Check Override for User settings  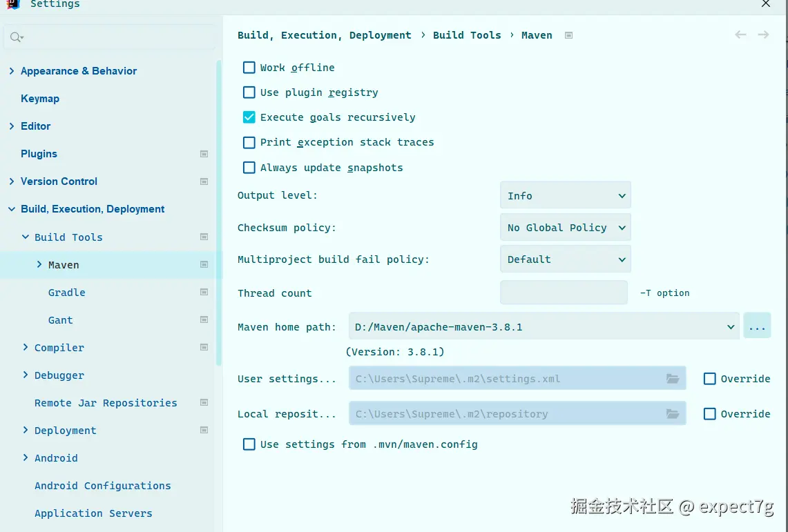pos(709,378)
